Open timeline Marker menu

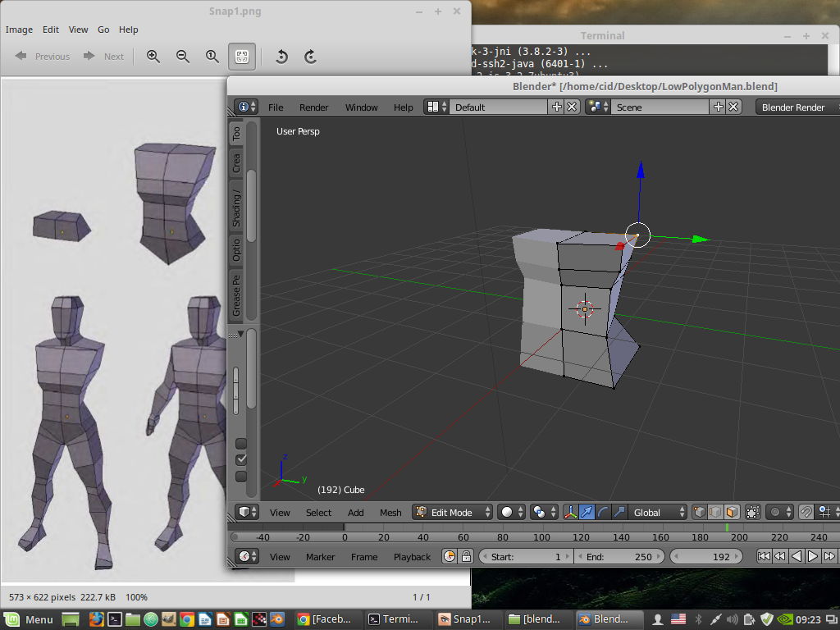point(320,557)
